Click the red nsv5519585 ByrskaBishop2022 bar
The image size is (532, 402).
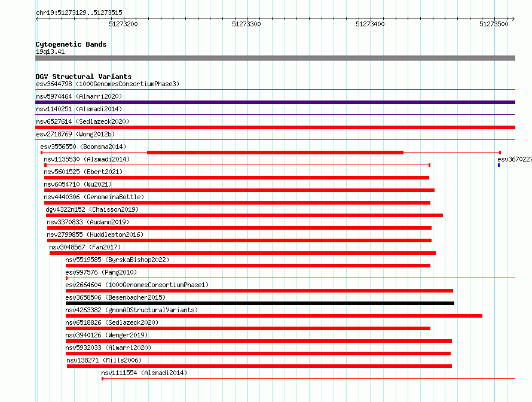[x=248, y=266]
